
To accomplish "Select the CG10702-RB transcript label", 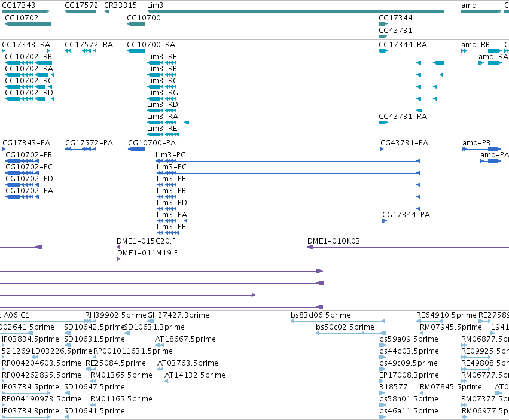I will click(29, 56).
